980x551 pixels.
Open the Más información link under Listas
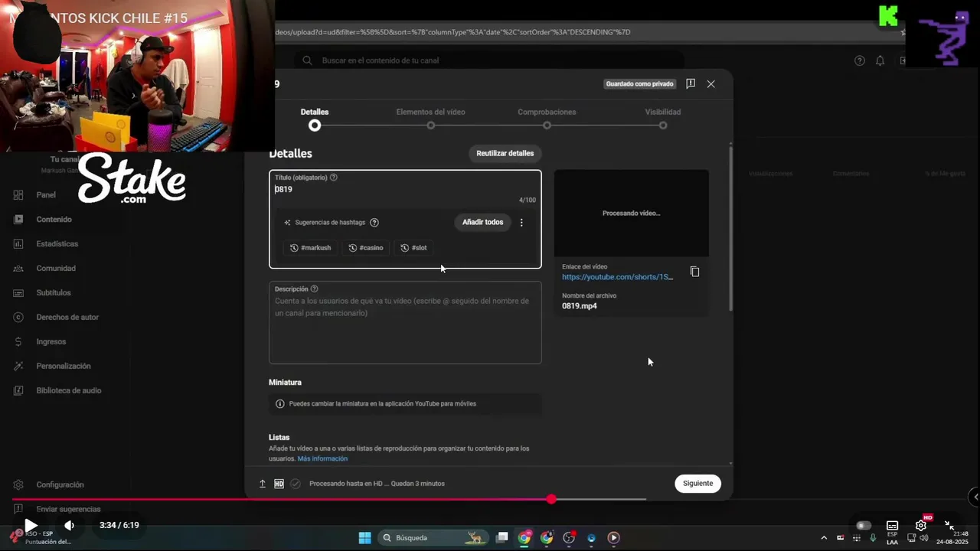tap(322, 458)
